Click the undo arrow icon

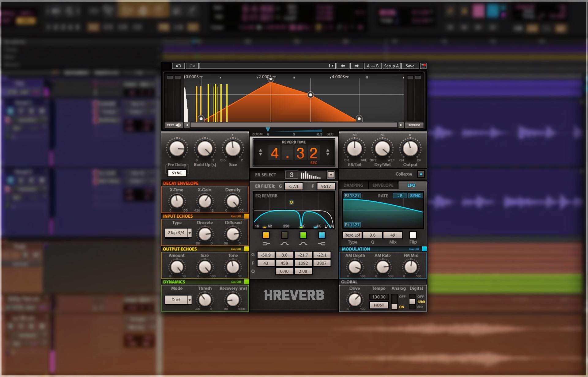point(178,66)
